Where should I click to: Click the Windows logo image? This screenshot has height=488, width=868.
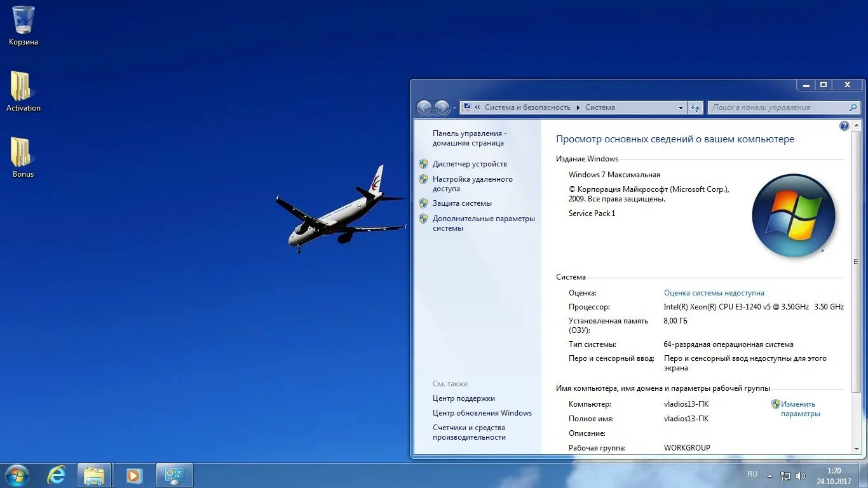[793, 215]
